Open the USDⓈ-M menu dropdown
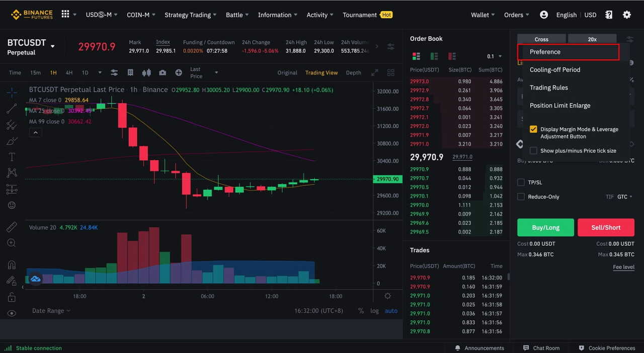This screenshot has width=644, height=353. point(102,15)
